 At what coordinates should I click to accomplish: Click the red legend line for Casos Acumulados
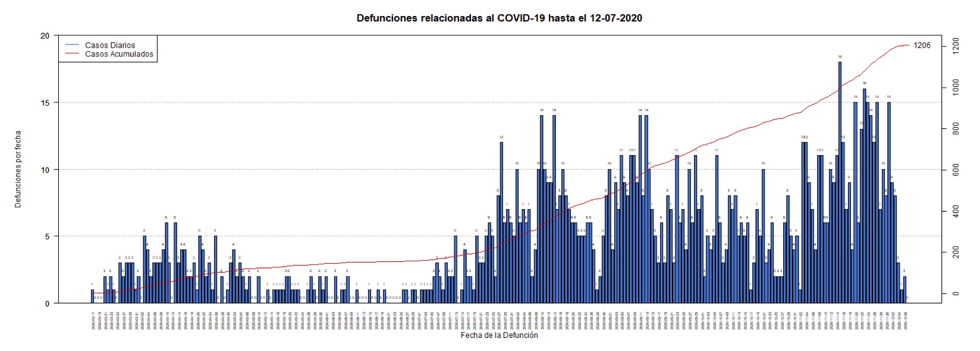click(x=72, y=54)
